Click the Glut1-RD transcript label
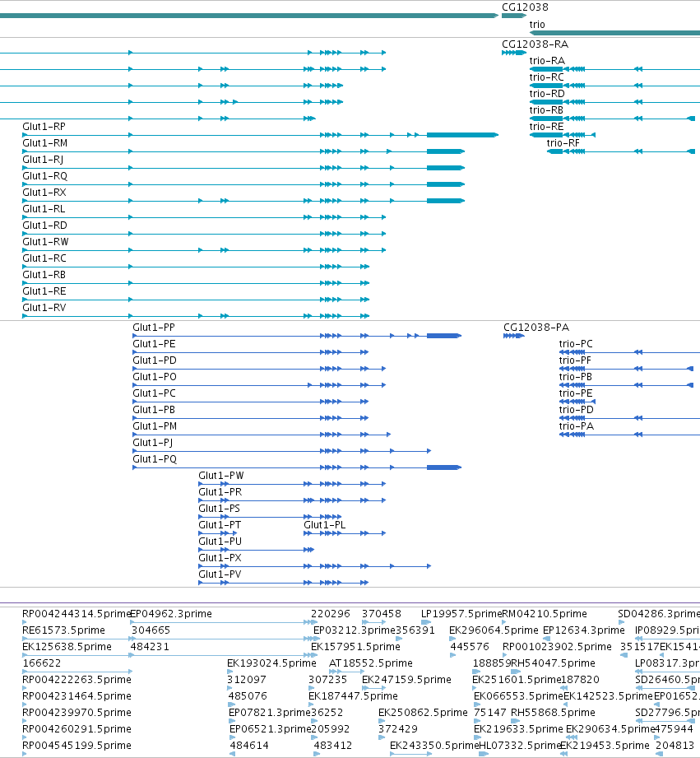The height and width of the screenshot is (758, 700). tap(45, 225)
